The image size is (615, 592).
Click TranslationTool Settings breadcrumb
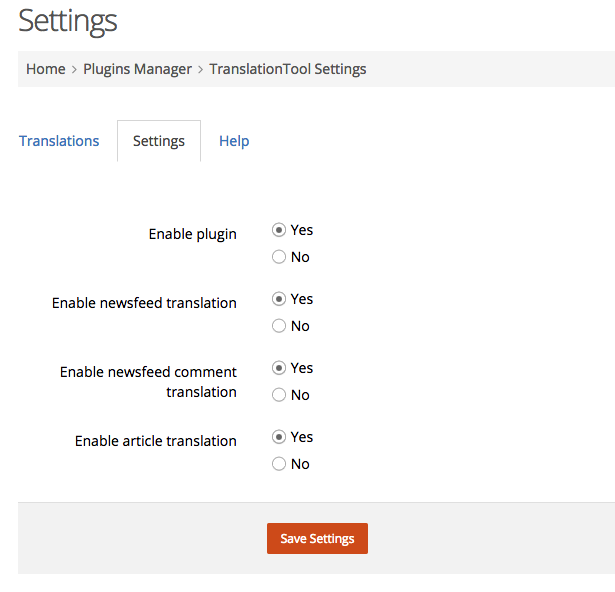click(288, 69)
